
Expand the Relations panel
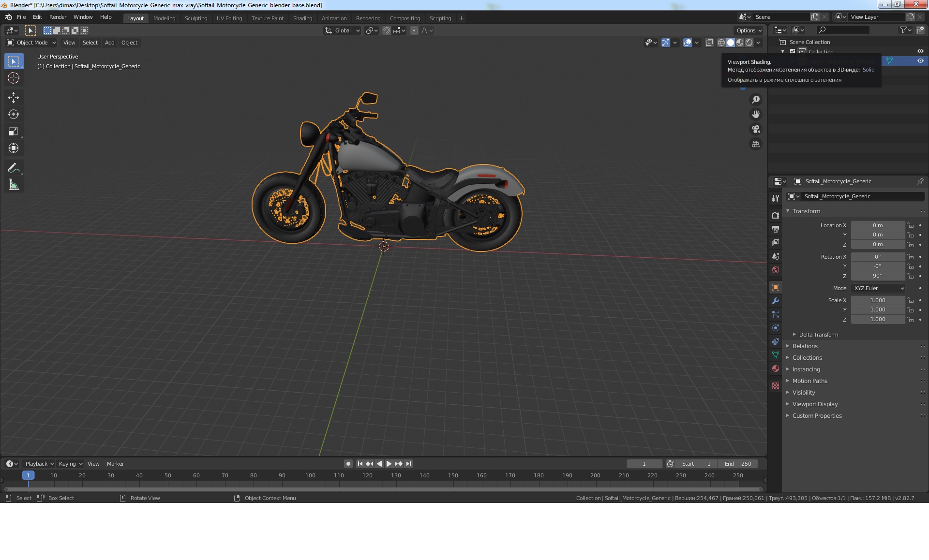805,346
